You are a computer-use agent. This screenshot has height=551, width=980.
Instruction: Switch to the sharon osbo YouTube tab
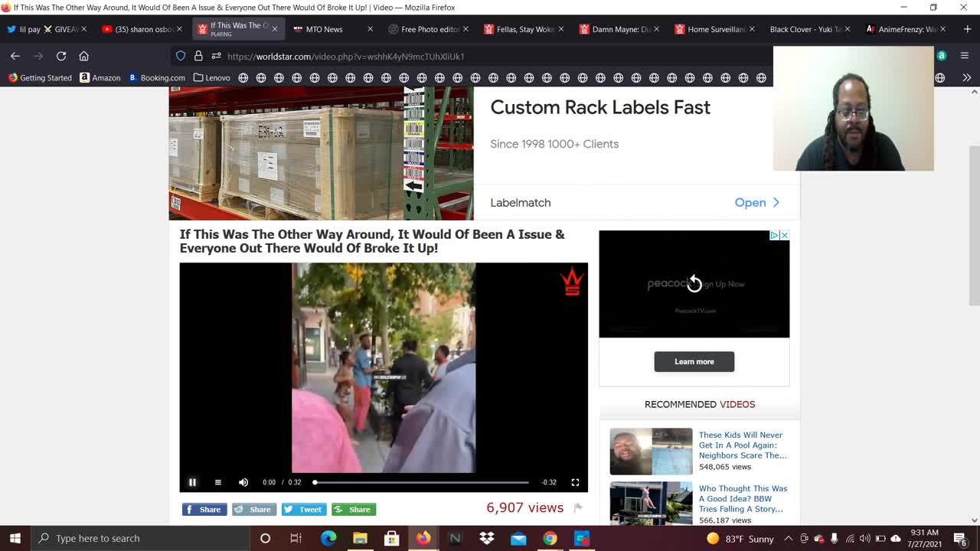pyautogui.click(x=142, y=29)
